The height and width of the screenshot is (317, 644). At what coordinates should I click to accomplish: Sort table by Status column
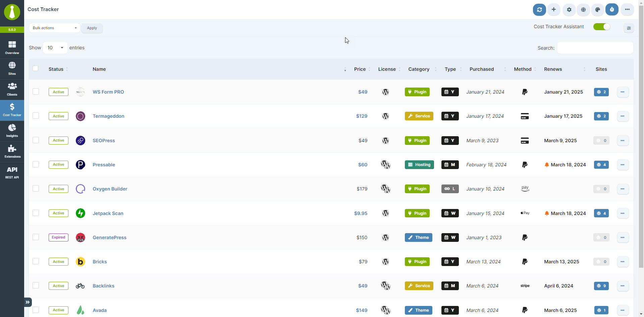58,69
